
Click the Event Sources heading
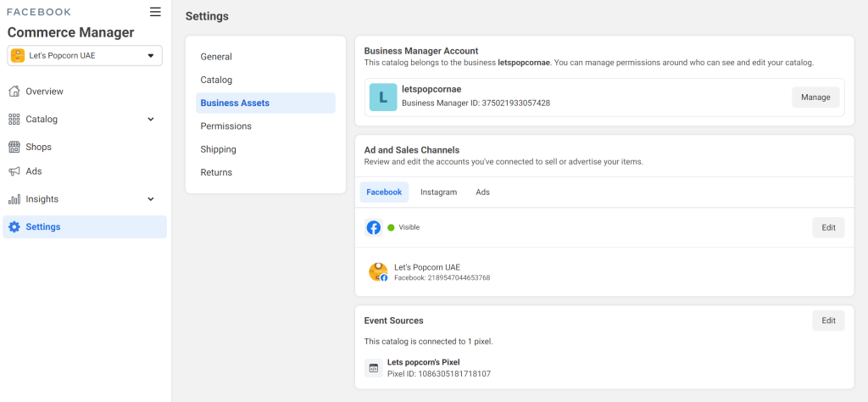click(393, 321)
